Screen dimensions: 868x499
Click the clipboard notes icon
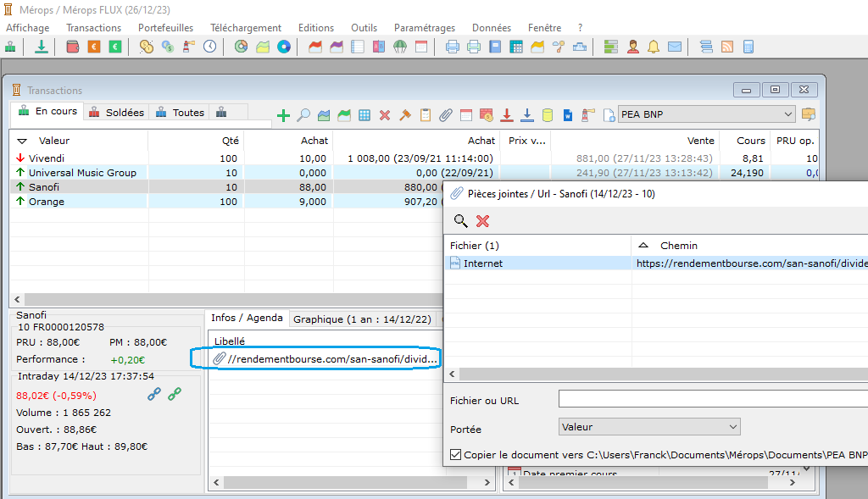pyautogui.click(x=426, y=115)
